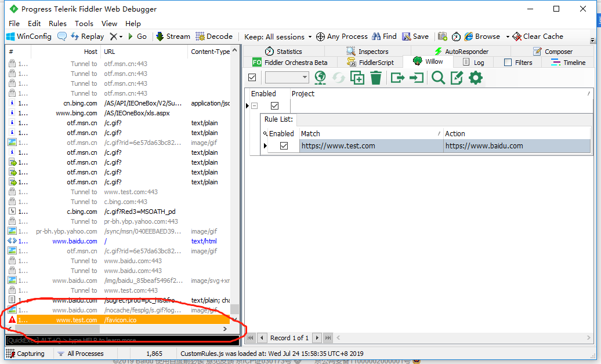Select Action cell https://www.baidu.com
Viewport: 601px width, 364px height.
tap(517, 145)
